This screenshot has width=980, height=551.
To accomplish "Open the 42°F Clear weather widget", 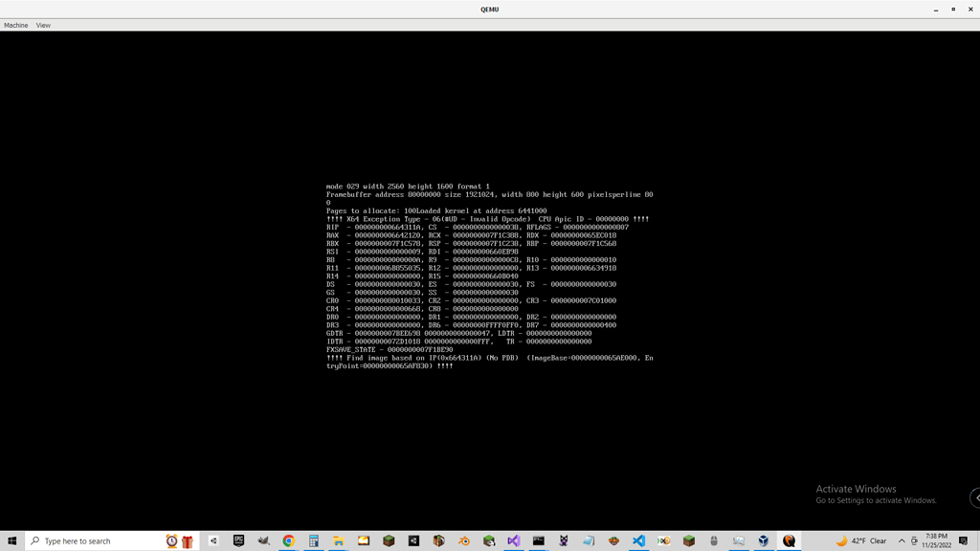I will coord(861,540).
